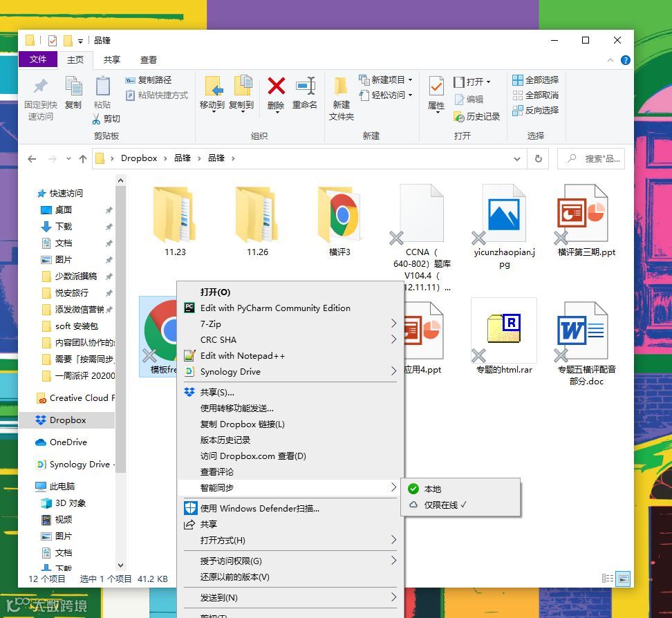Switch to details view icon
The height and width of the screenshot is (618, 672).
coord(607,579)
